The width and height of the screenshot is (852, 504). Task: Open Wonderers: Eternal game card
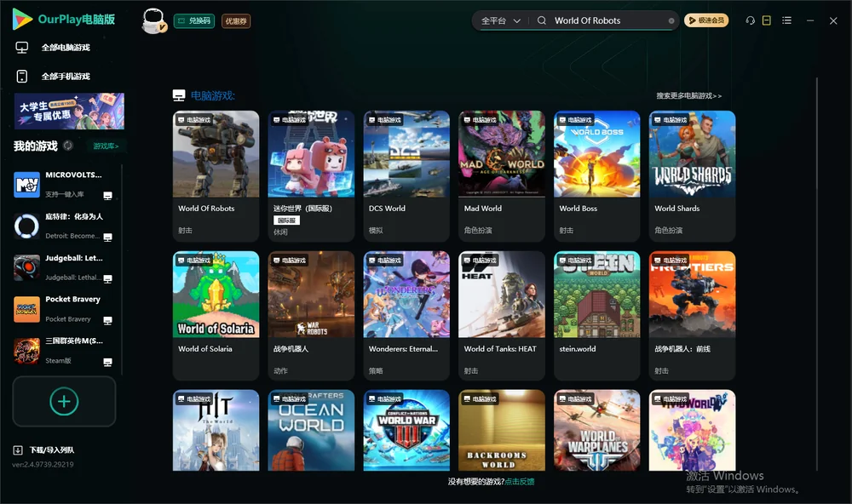point(406,316)
